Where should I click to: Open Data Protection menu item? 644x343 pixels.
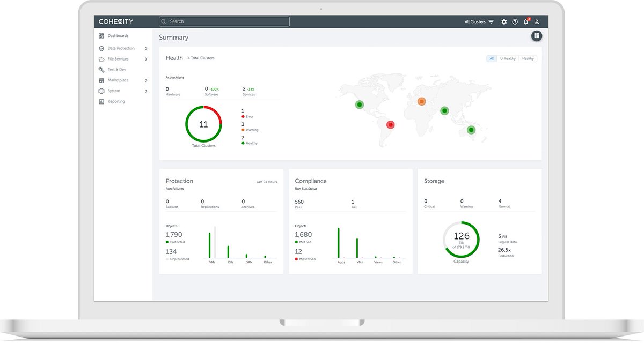[x=121, y=48]
